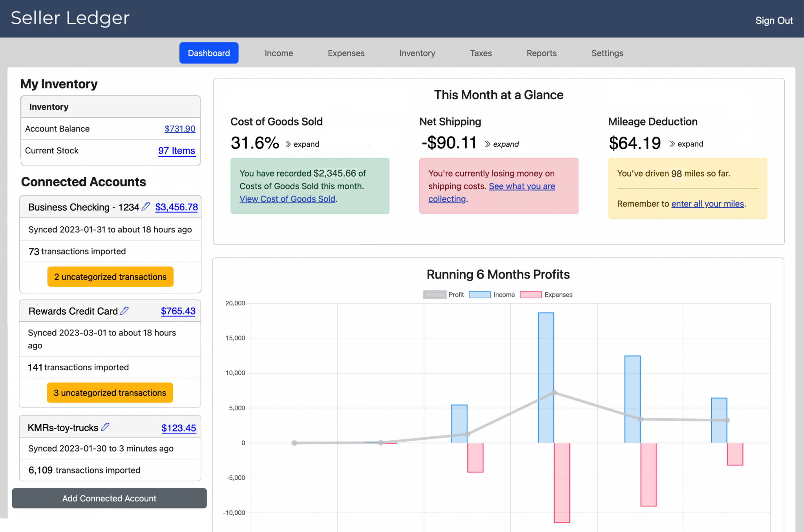The image size is (804, 532).
Task: Toggle Profit line in chart legend
Action: click(455, 295)
